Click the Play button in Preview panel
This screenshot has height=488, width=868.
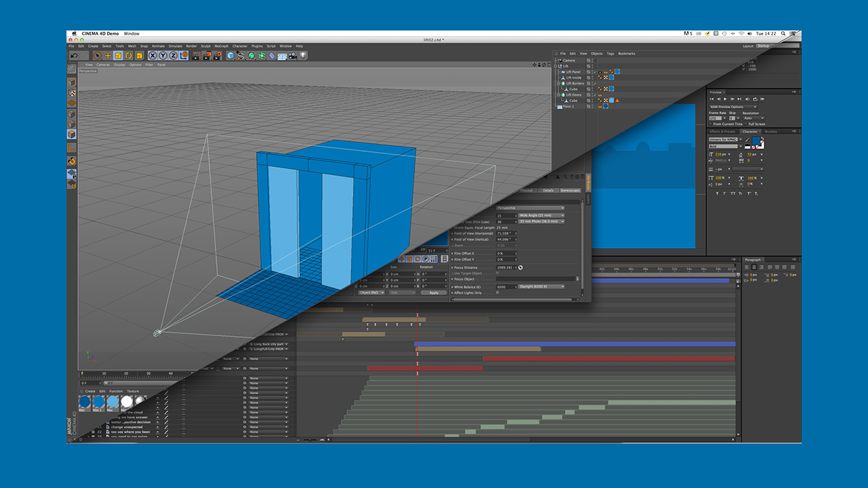pos(726,99)
